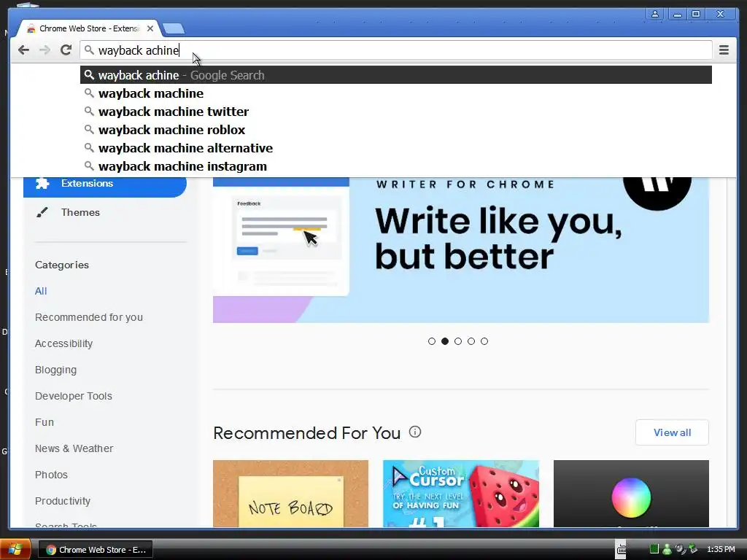This screenshot has height=560, width=747.
Task: Click the Themes paintbrush icon
Action: (x=42, y=212)
